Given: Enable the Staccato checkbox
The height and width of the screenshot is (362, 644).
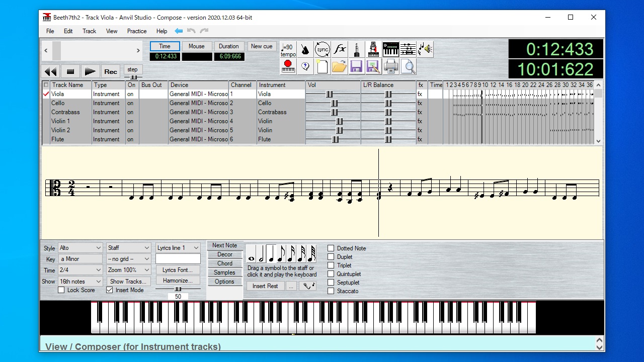Looking at the screenshot, I should [x=331, y=291].
